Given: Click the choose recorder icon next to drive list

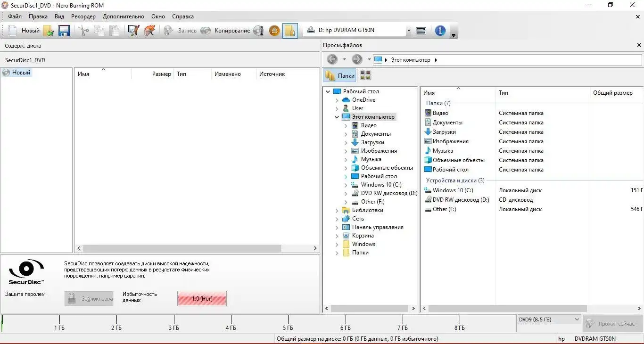Looking at the screenshot, I should point(421,31).
